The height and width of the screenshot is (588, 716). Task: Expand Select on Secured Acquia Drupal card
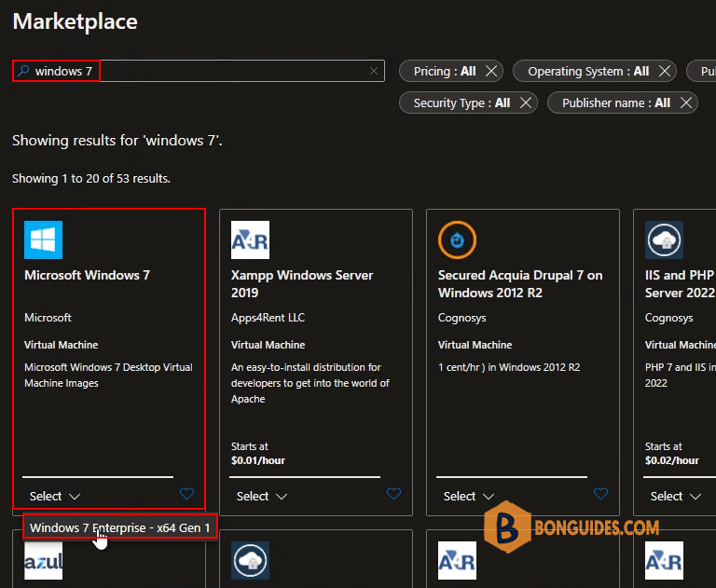click(469, 497)
